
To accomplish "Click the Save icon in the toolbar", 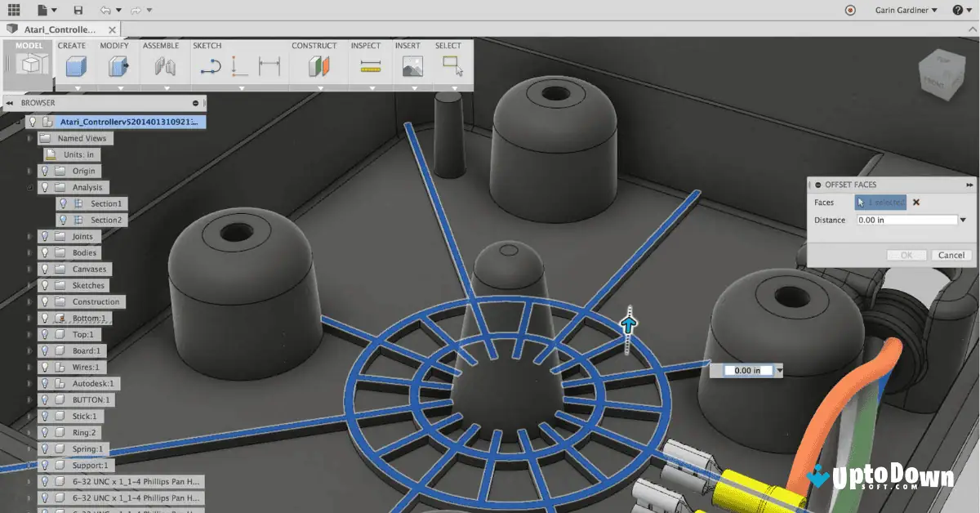I will pyautogui.click(x=78, y=10).
